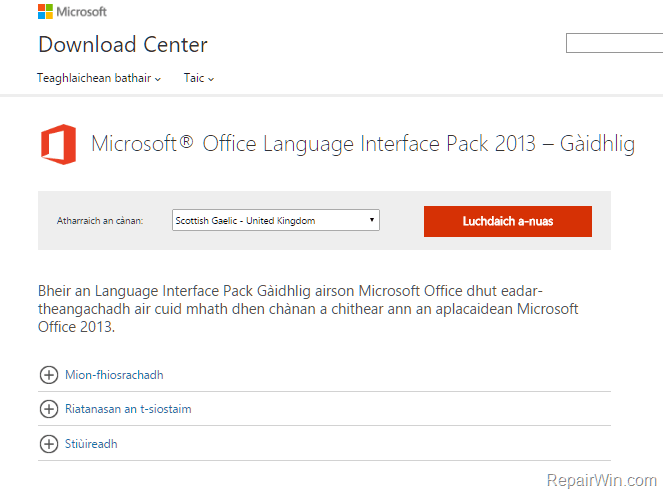Viewport: 663px width, 491px height.
Task: Click the dropdown arrow in language selector
Action: [372, 220]
